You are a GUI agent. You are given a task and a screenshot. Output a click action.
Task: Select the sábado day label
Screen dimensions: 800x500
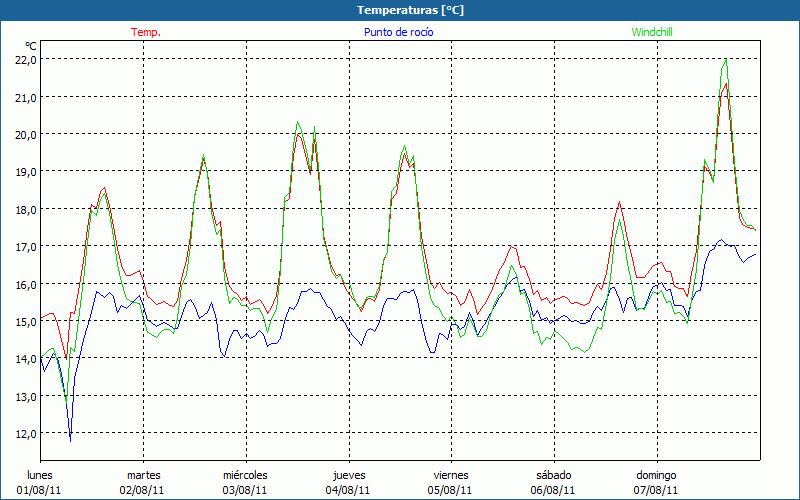point(553,475)
